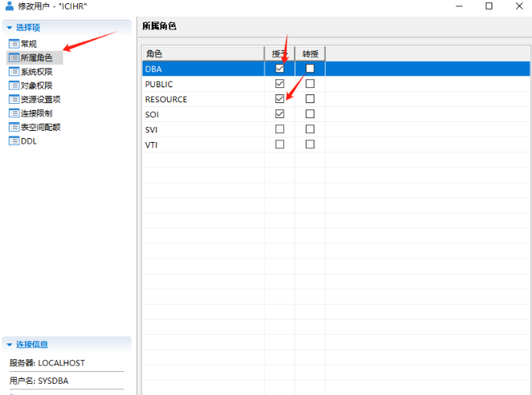The width and height of the screenshot is (532, 395).
Task: Click the 连接限制 page icon
Action: (14, 113)
